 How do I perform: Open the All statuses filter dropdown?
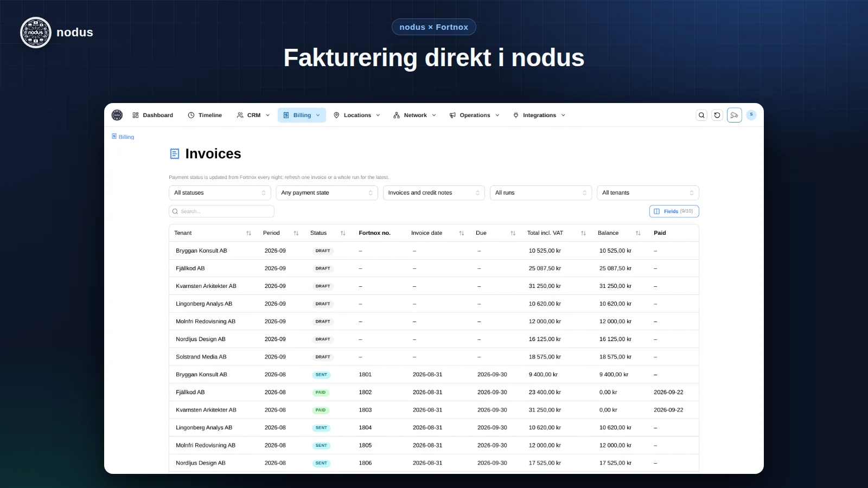(220, 193)
